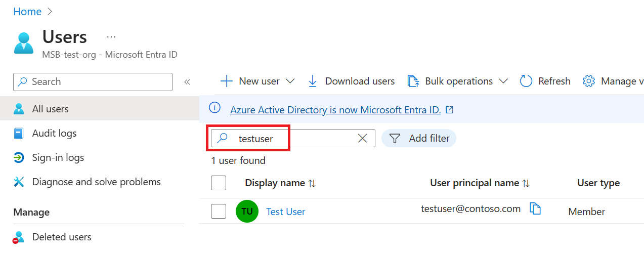
Task: Tick the select-all checkbox in header
Action: pos(219,183)
